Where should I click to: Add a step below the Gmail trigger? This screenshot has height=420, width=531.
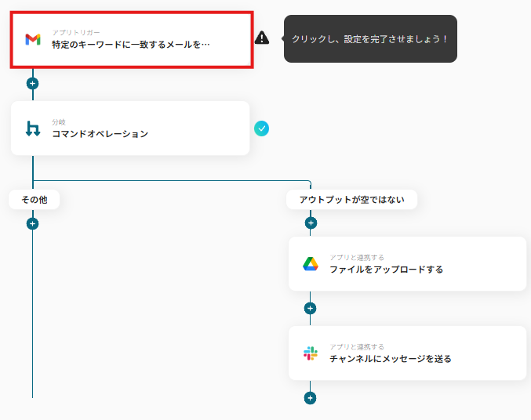pyautogui.click(x=32, y=84)
